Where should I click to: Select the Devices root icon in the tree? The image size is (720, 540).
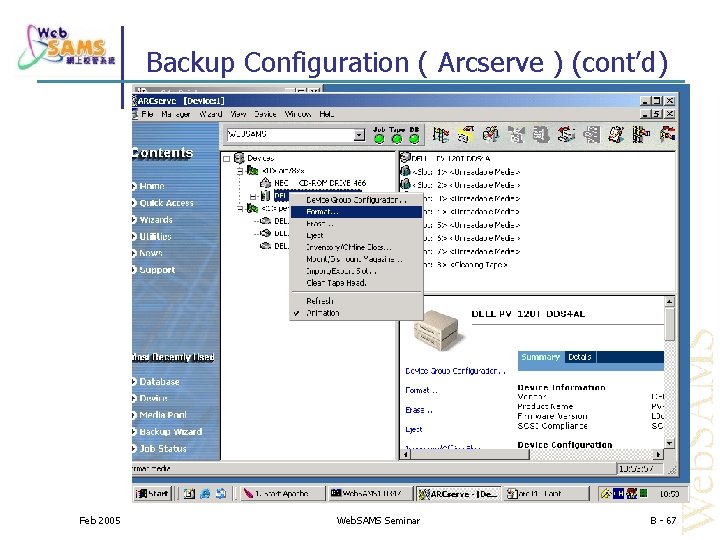pos(239,158)
